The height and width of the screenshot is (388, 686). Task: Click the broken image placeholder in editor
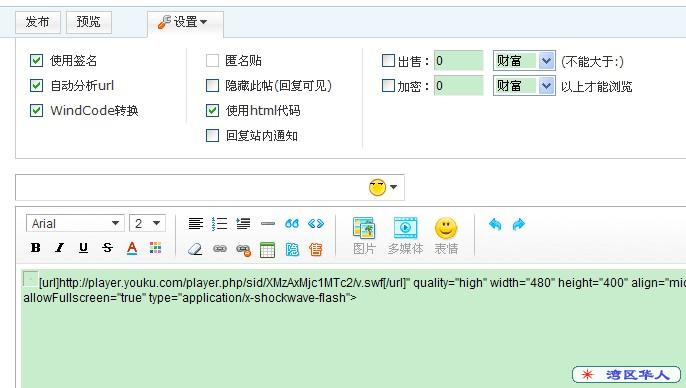[31, 279]
